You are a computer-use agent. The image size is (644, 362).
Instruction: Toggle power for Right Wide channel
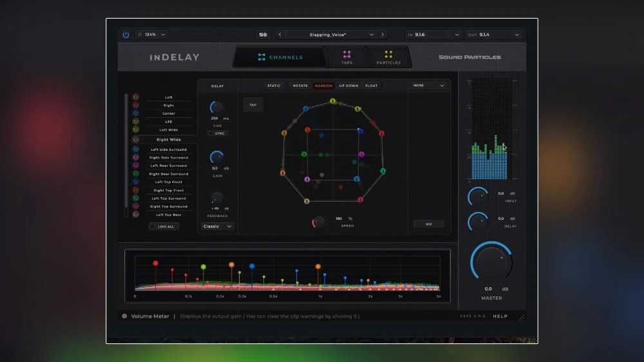pyautogui.click(x=135, y=140)
